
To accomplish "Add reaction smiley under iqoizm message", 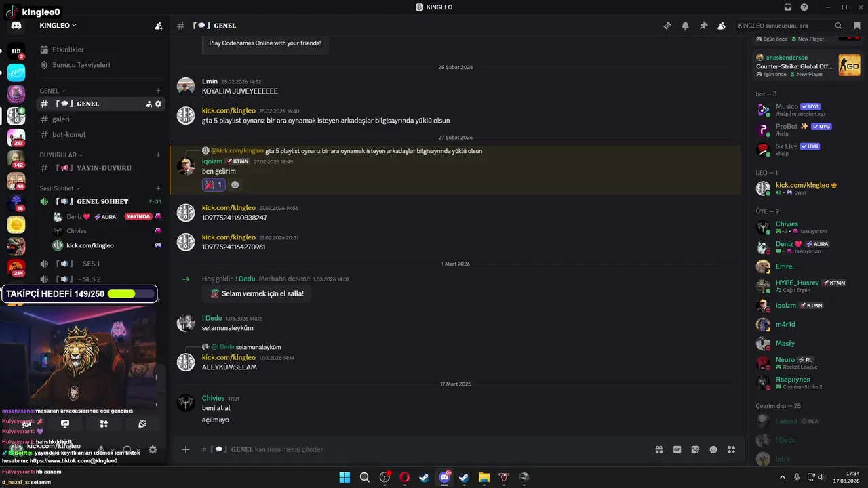I will coord(235,184).
